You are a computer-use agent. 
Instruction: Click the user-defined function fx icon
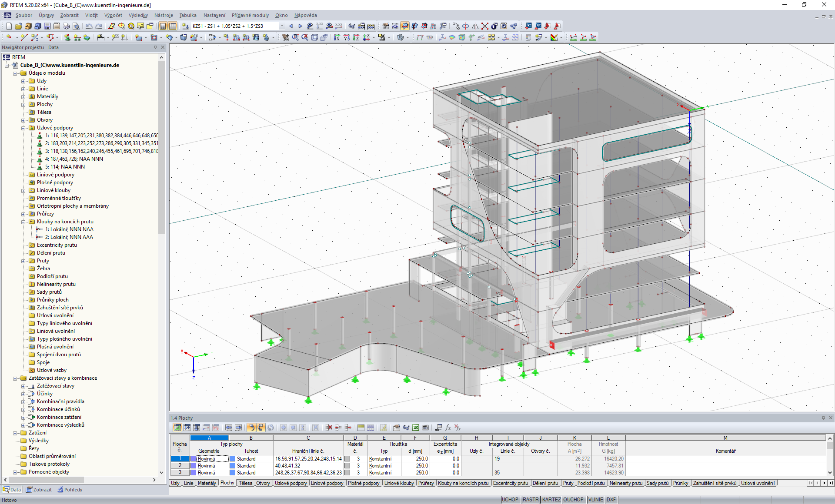[x=448, y=428]
